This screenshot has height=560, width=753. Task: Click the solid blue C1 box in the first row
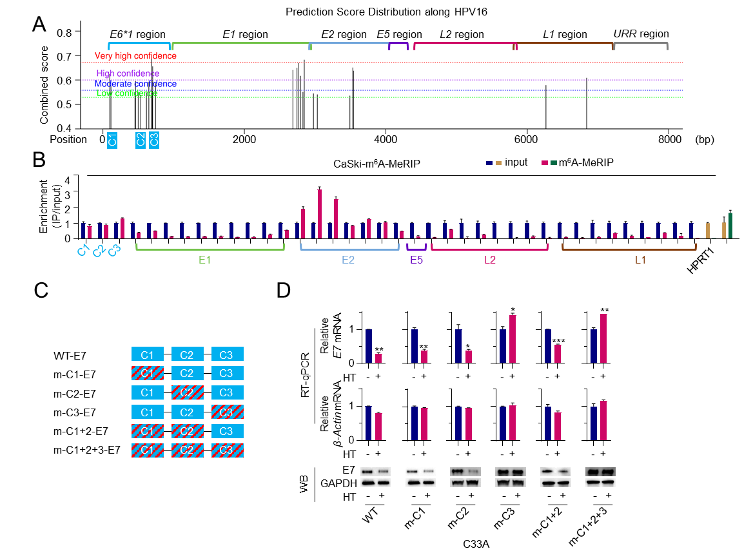(x=148, y=354)
